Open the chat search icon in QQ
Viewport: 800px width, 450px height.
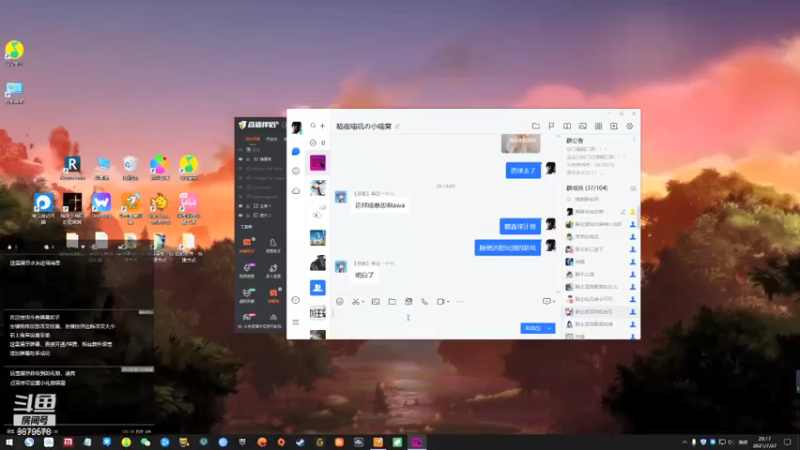coord(313,126)
